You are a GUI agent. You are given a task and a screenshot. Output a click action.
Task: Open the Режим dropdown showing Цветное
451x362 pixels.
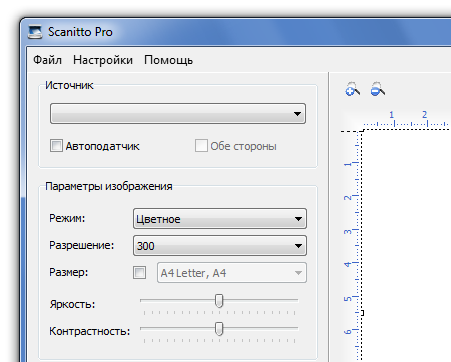(220, 219)
